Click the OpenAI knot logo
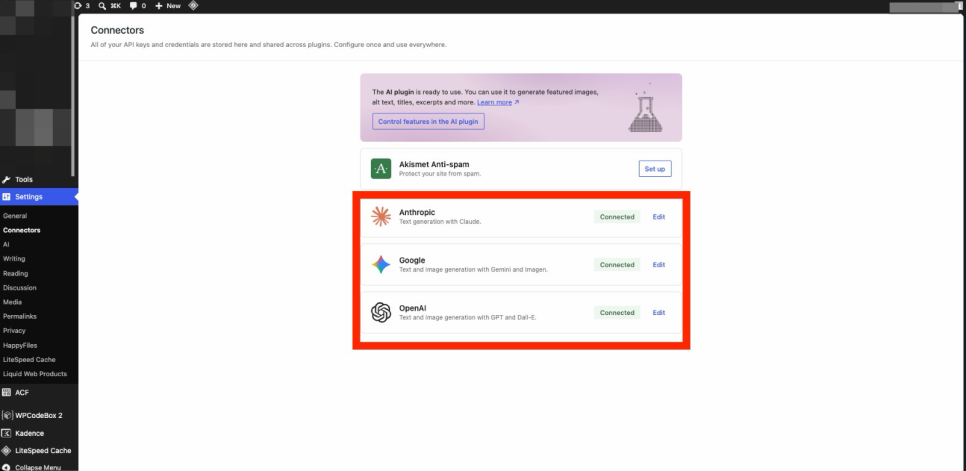Screen dimensions: 966x471 tap(381, 313)
